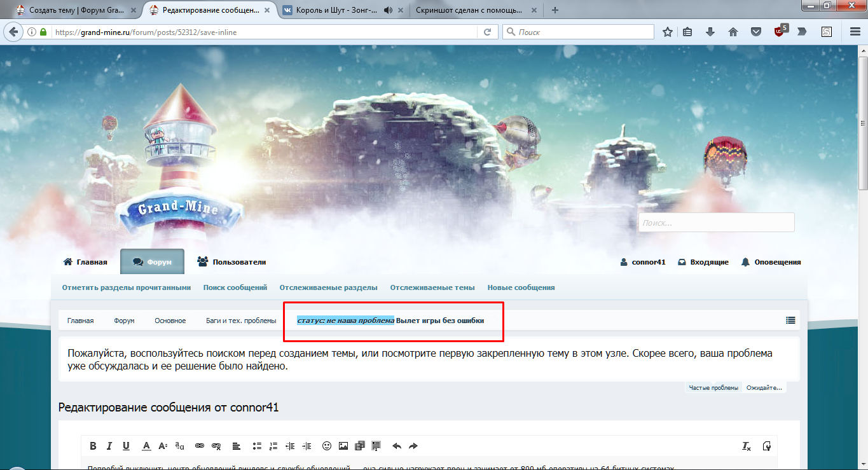Open the smilies picker
Viewport: 868px width, 470px height.
pyautogui.click(x=327, y=446)
